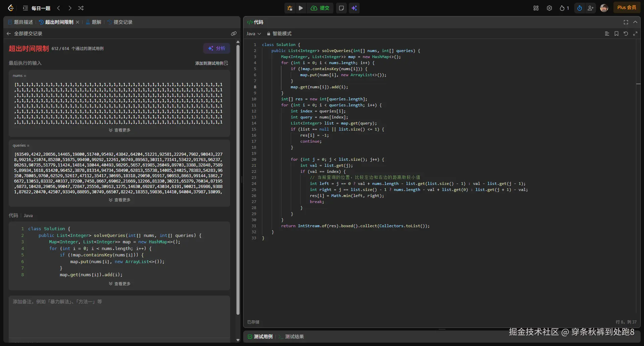Expand 查看更多 under the nums input

120,130
